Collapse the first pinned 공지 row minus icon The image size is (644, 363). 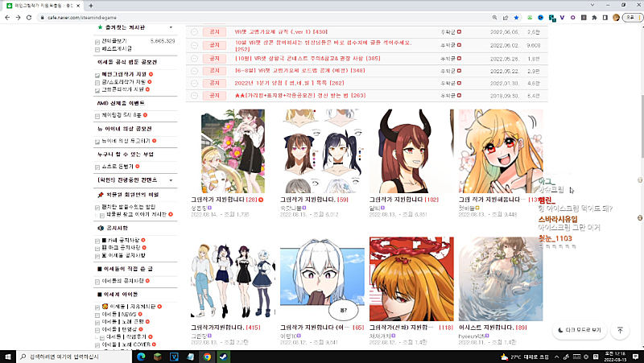[194, 32]
